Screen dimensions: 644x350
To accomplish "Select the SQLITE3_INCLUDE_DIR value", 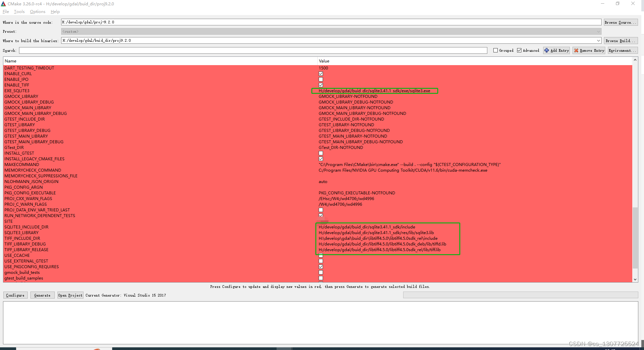I will [x=367, y=227].
